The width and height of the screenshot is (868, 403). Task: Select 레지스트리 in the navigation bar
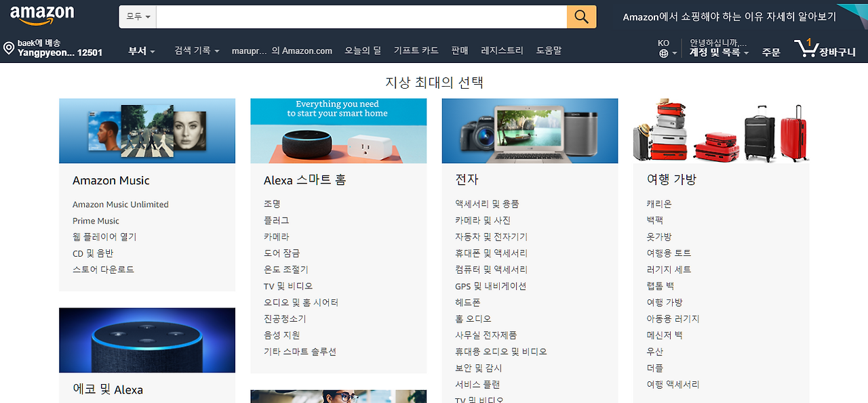point(502,51)
